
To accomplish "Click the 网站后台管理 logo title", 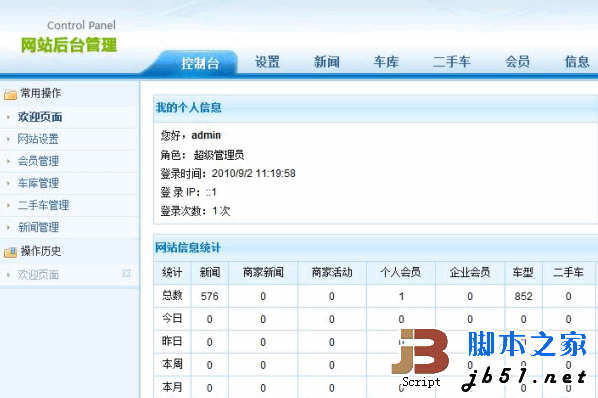I will pyautogui.click(x=69, y=45).
